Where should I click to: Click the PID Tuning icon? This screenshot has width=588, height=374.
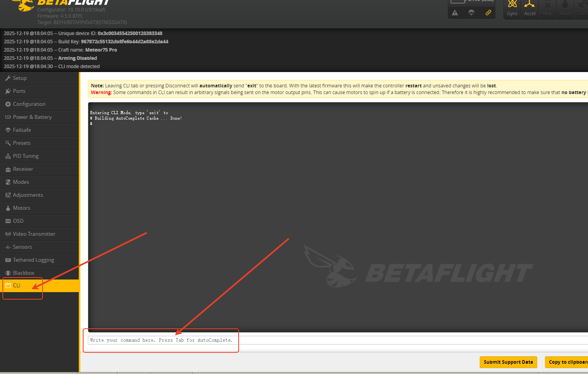pyautogui.click(x=8, y=156)
